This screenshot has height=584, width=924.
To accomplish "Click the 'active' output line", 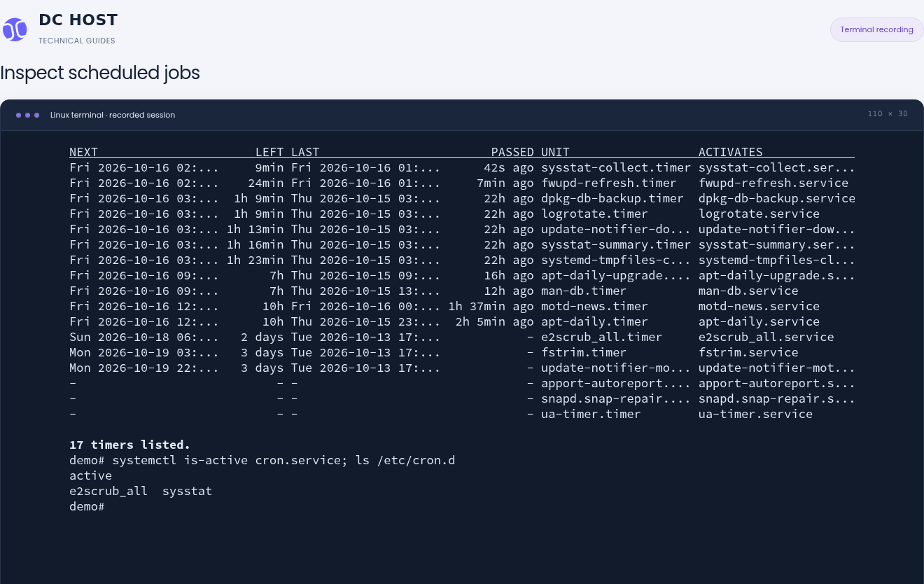I will pyautogui.click(x=91, y=475).
